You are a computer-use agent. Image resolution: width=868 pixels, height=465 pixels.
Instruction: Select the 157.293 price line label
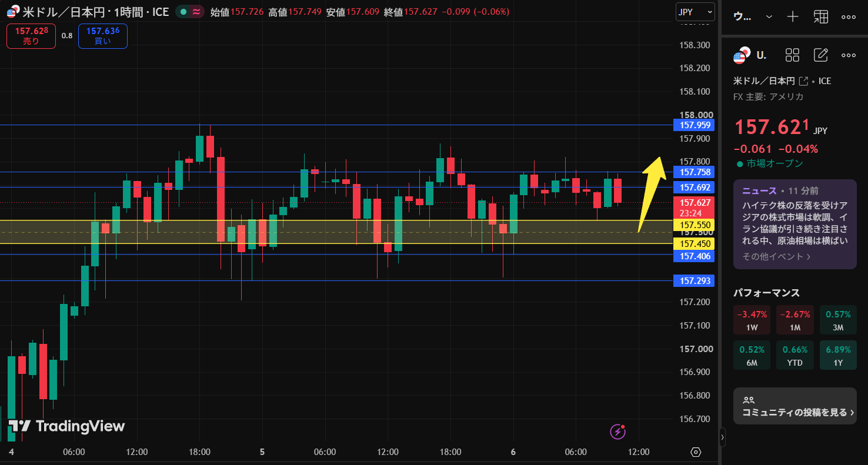(695, 281)
